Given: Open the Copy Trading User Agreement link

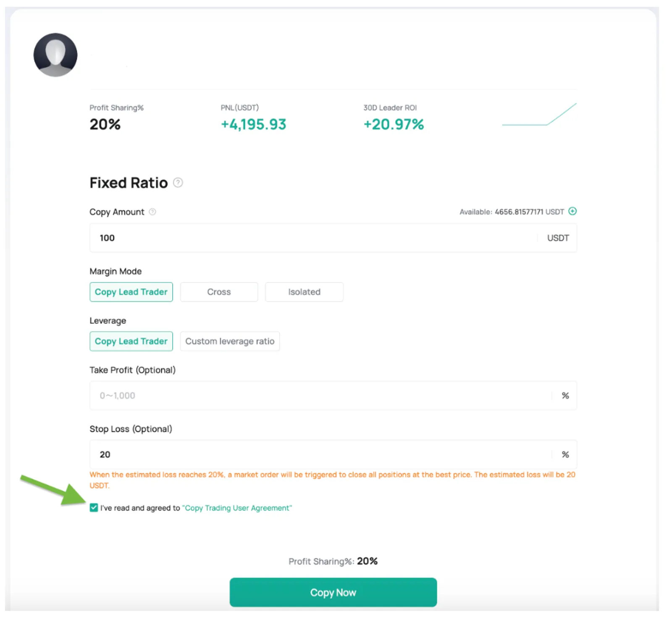Looking at the screenshot, I should [x=237, y=508].
